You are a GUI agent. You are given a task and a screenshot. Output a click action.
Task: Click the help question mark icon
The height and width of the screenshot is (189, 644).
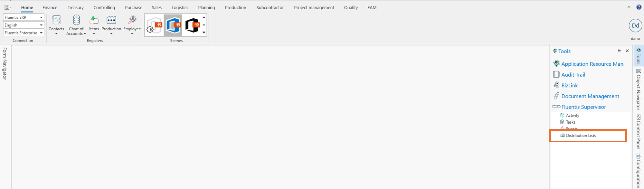[639, 7]
